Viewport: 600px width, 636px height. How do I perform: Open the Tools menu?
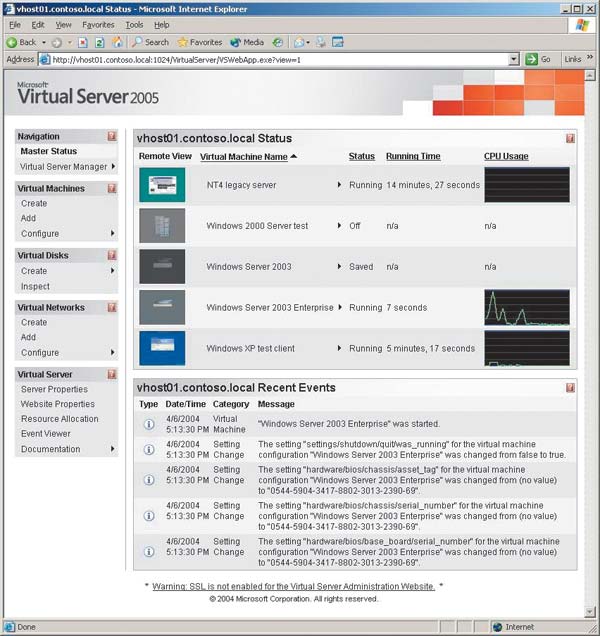(x=134, y=25)
